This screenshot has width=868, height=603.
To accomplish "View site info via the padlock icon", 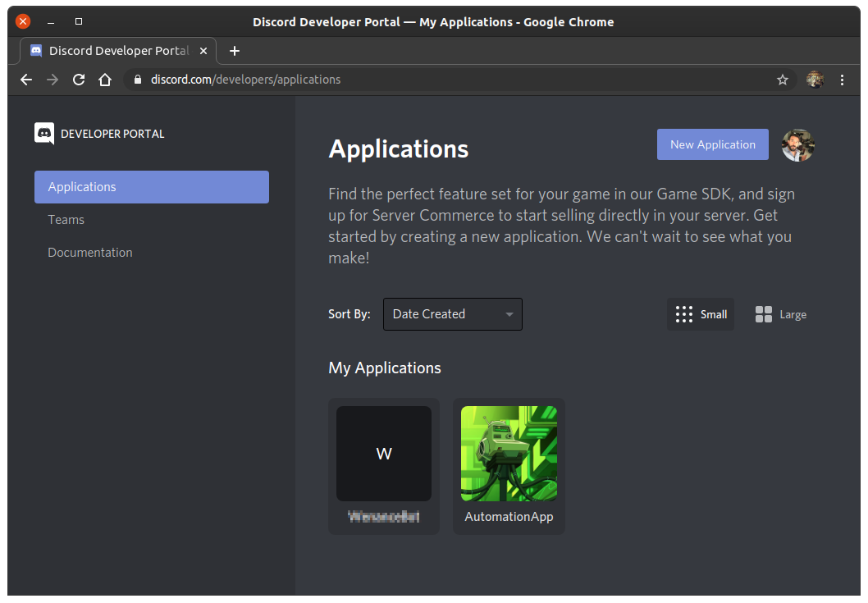I will point(138,80).
